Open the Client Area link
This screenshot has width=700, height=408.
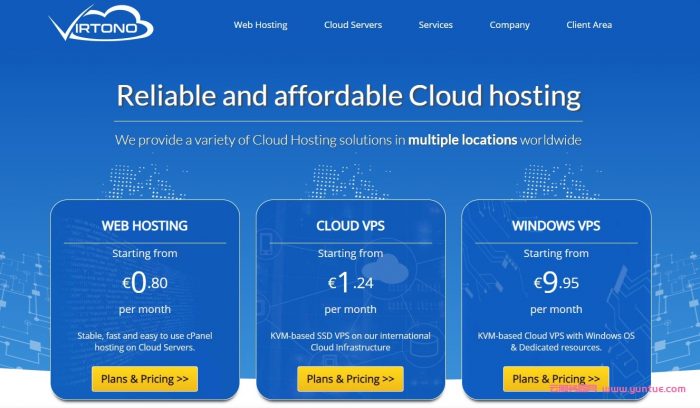click(589, 25)
